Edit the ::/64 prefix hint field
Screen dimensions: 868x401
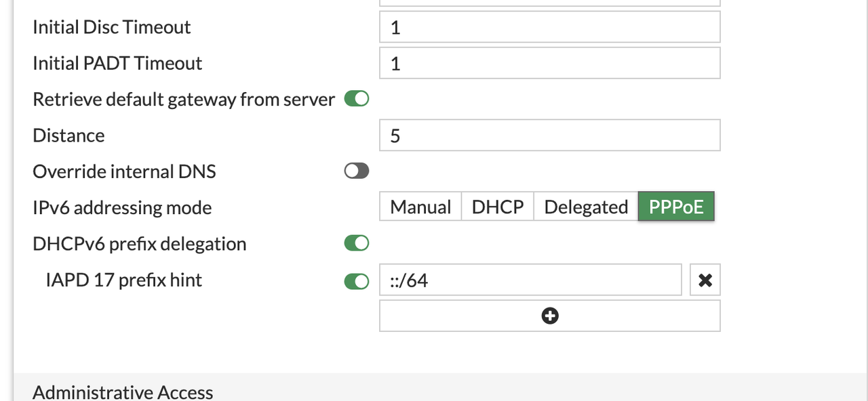(530, 280)
